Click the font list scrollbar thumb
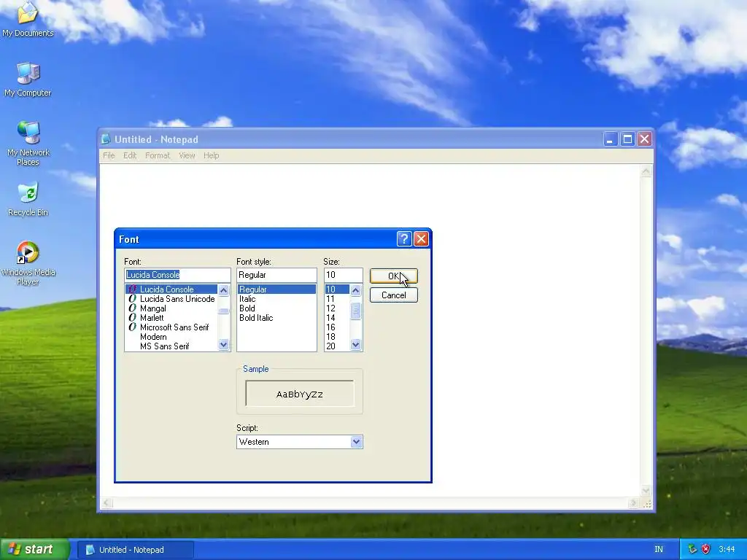The height and width of the screenshot is (560, 747). pos(223,311)
